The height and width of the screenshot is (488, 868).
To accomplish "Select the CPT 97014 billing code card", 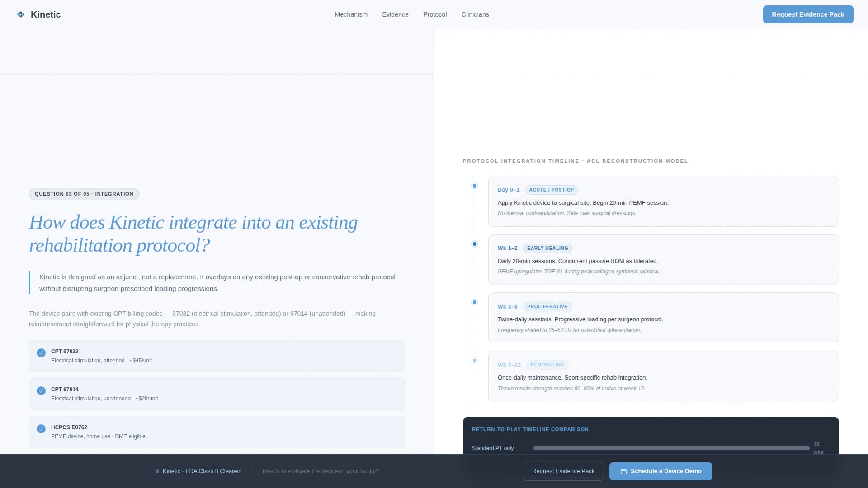I will 217,394.
